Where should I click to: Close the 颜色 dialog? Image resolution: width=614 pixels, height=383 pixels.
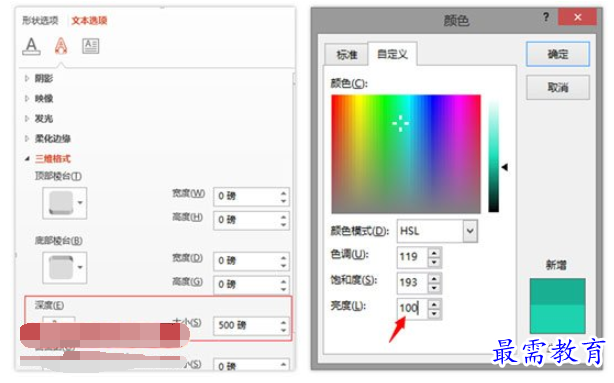tap(578, 17)
